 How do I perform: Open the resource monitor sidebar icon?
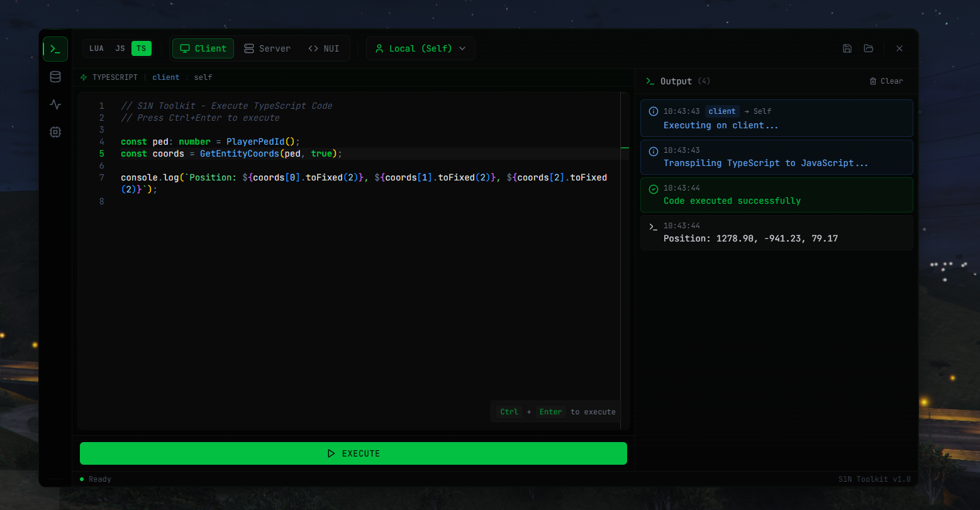pyautogui.click(x=55, y=104)
